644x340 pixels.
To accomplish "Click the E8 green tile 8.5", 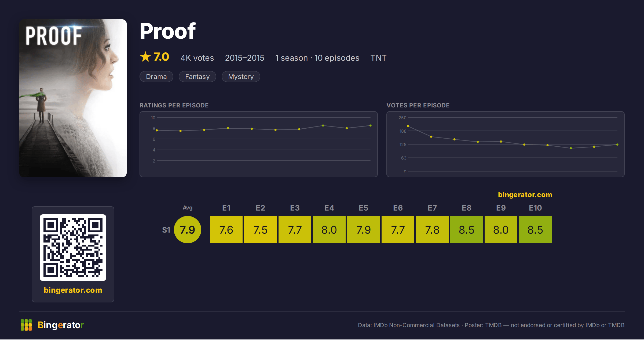I will tap(467, 230).
